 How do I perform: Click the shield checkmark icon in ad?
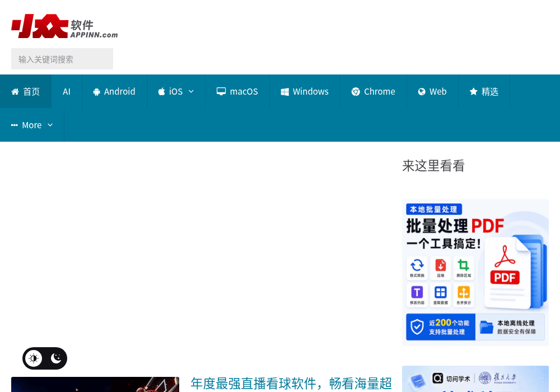417,326
